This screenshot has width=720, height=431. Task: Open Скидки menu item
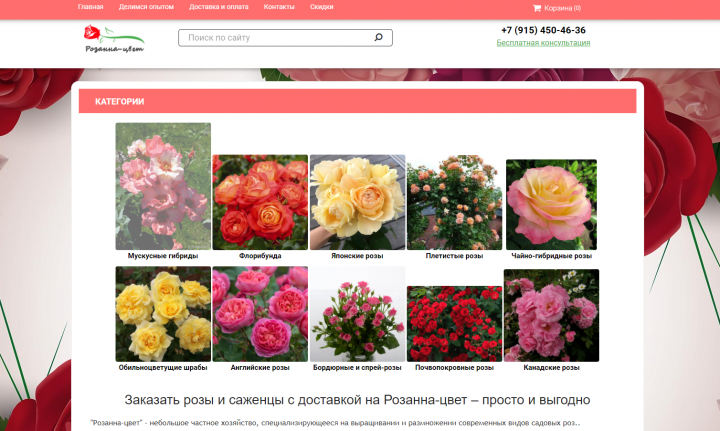coord(321,7)
